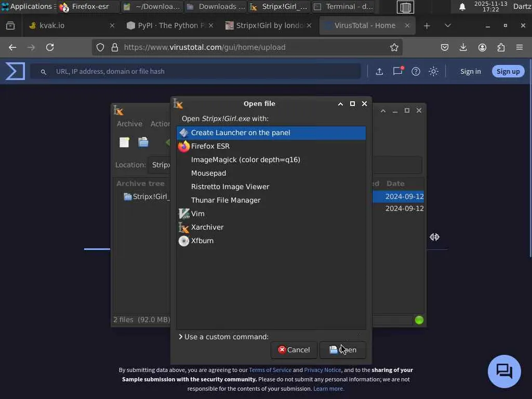Click the VirusTotal upload file icon
This screenshot has width=532, height=399.
click(x=379, y=71)
